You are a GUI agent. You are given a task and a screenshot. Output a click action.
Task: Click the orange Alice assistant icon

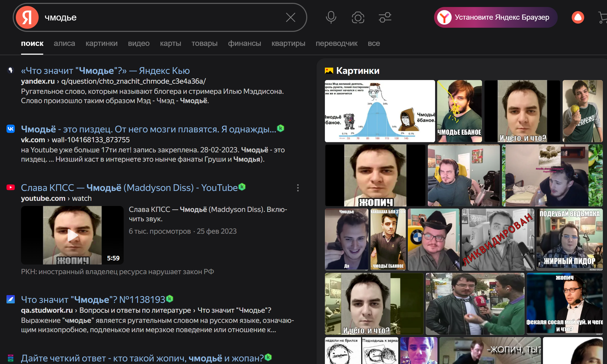(x=578, y=17)
